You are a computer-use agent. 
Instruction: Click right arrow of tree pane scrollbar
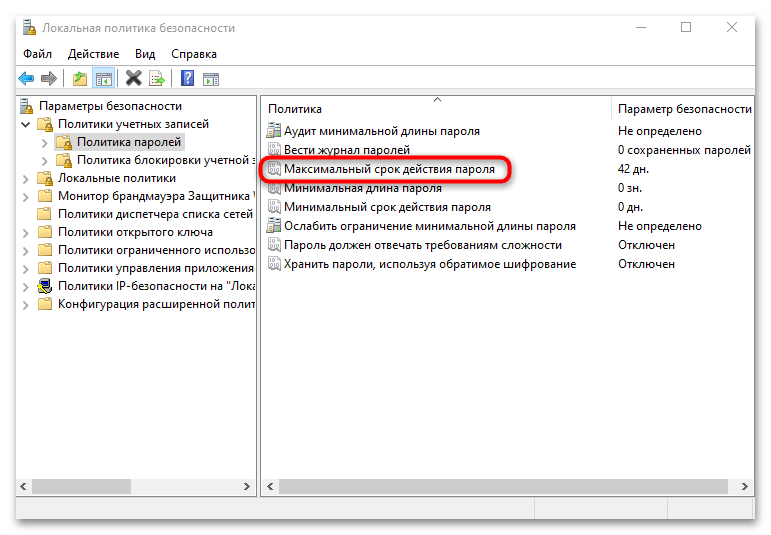pyautogui.click(x=247, y=486)
